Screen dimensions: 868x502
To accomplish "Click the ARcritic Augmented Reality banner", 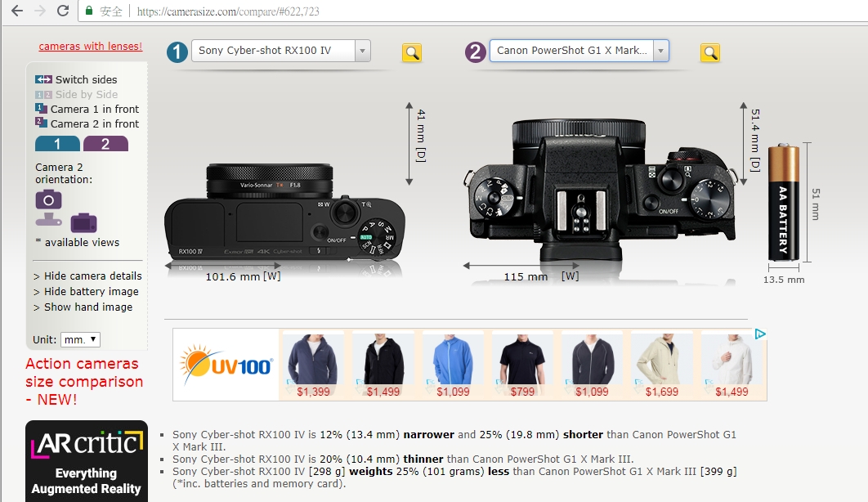I will pos(87,461).
